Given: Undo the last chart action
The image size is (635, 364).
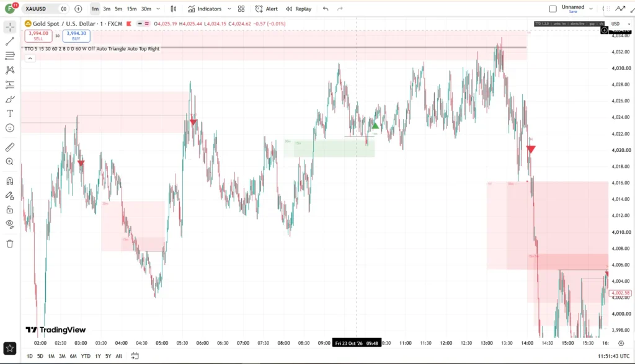Looking at the screenshot, I should coord(326,9).
